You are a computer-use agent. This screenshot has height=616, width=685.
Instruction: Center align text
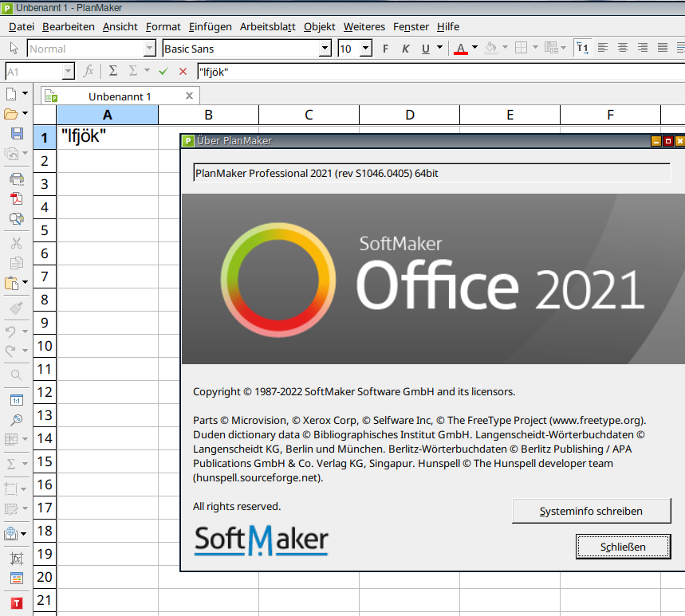pos(623,48)
